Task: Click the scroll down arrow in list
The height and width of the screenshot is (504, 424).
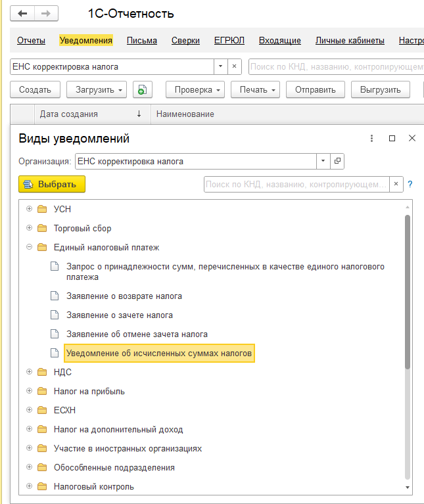Action: click(x=408, y=488)
